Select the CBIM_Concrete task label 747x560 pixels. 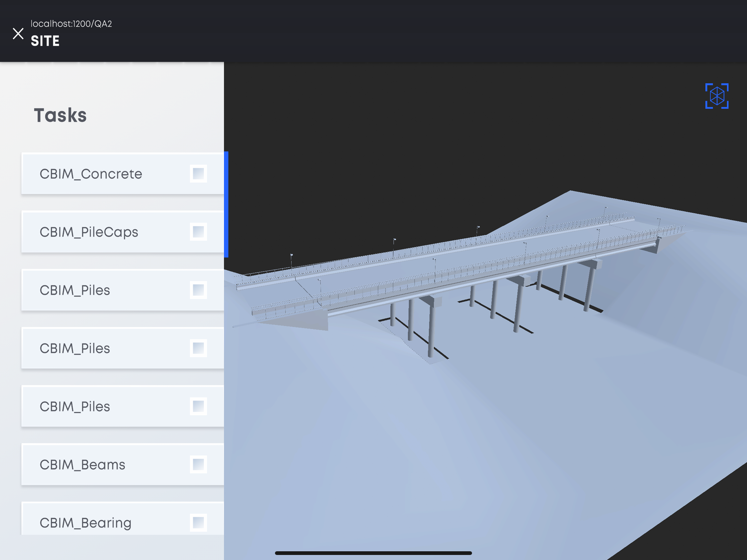(x=91, y=174)
